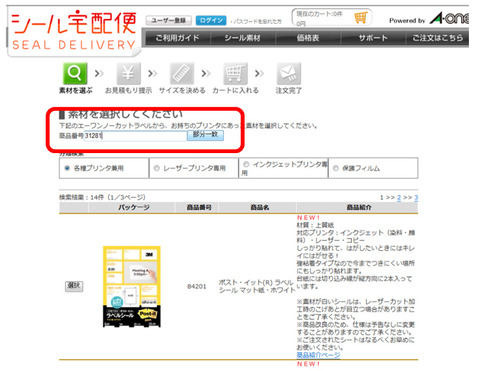Image resolution: width=480 pixels, height=370 pixels.
Task: Click the パッケージ column header
Action: click(134, 207)
